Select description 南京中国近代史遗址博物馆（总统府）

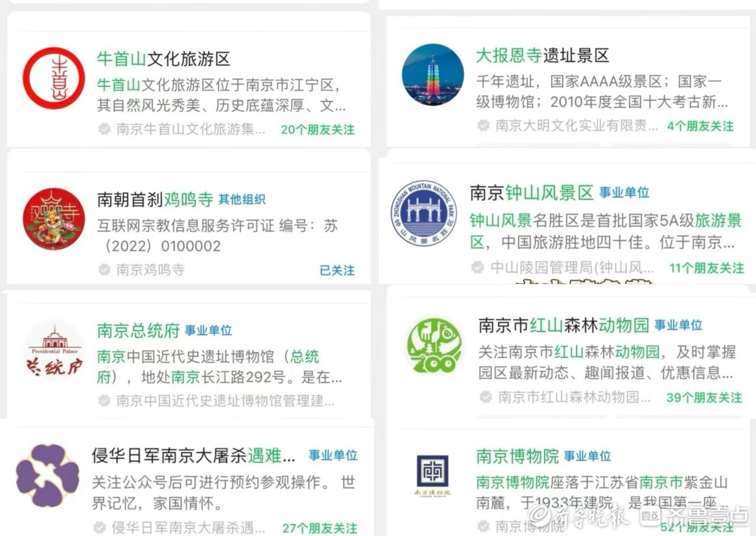pyautogui.click(x=208, y=367)
